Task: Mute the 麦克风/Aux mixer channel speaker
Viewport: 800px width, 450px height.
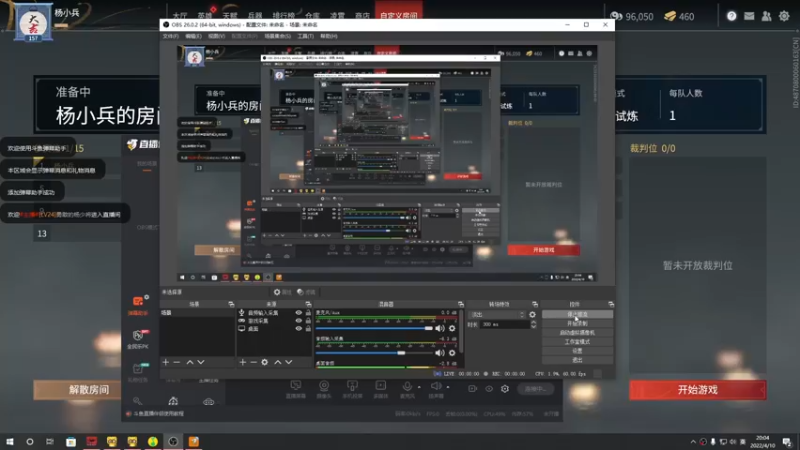Action: [440, 329]
